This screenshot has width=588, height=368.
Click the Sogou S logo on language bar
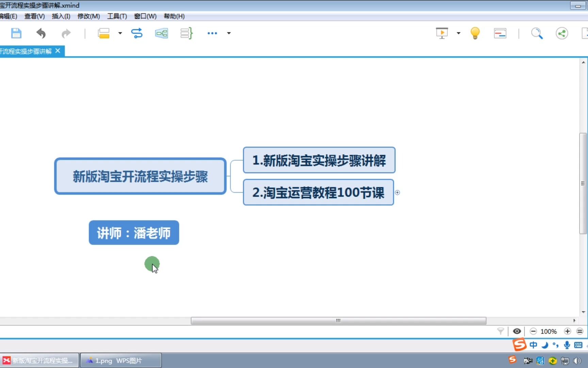[x=519, y=344]
